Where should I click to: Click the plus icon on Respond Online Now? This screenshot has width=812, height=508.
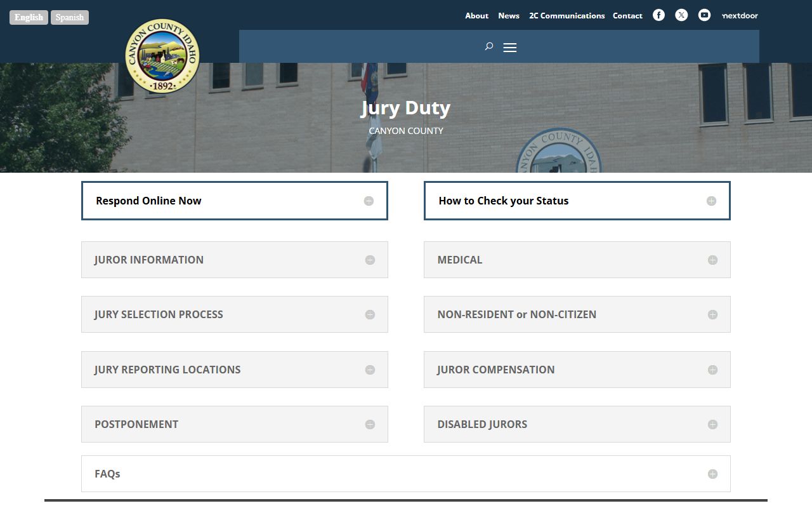click(x=369, y=201)
